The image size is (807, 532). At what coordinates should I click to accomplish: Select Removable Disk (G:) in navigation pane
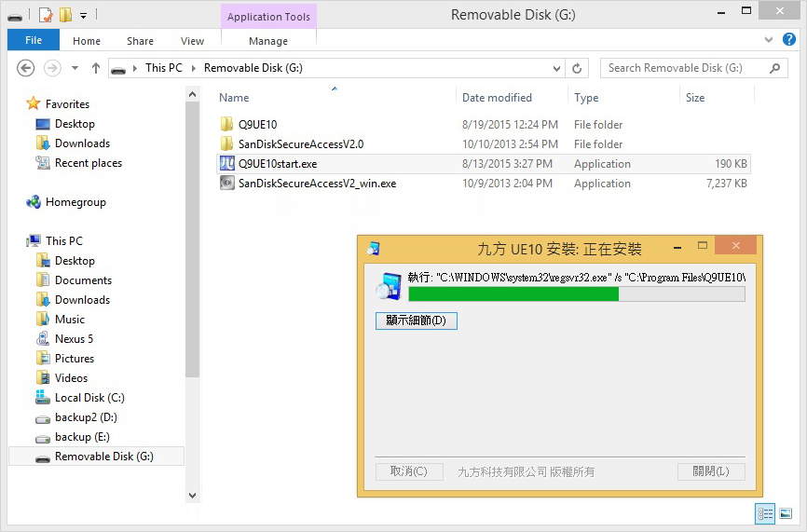(x=96, y=456)
